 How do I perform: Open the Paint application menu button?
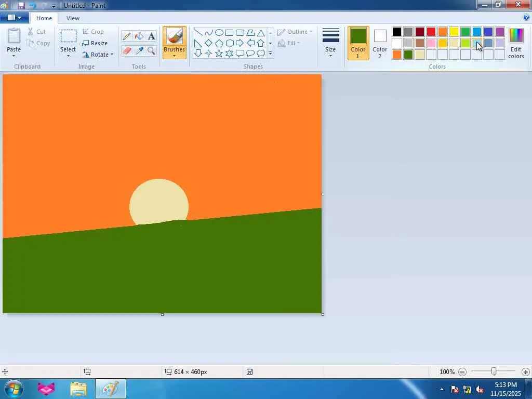14,18
